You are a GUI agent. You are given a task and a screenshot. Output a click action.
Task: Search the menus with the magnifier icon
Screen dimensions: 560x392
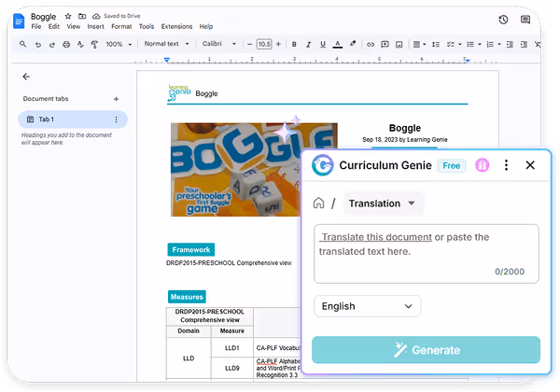point(22,44)
